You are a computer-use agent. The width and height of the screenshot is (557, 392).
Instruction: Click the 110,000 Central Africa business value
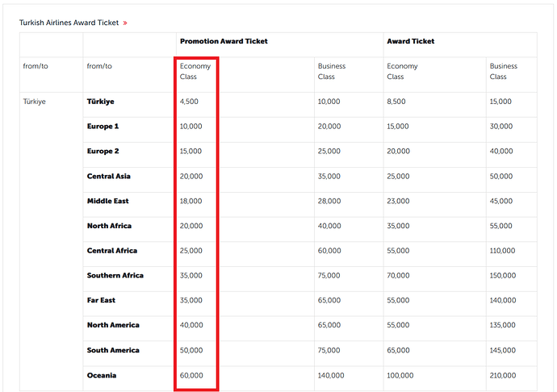pos(502,251)
